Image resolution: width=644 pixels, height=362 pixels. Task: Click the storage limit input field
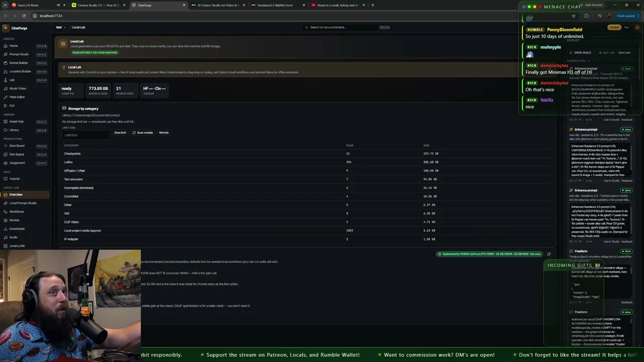click(x=86, y=135)
